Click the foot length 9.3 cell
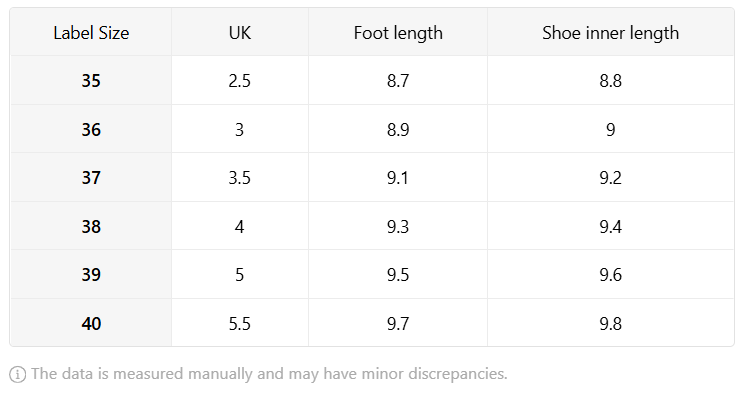The width and height of the screenshot is (751, 397). point(398,226)
